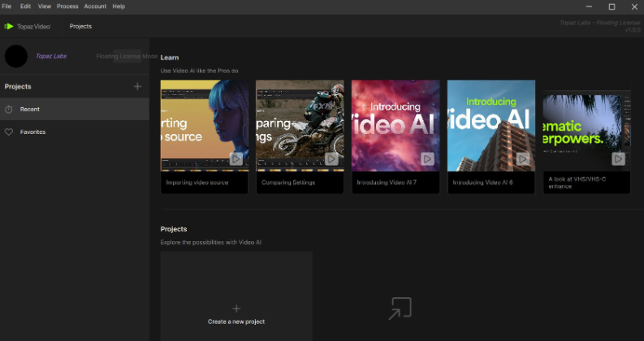
Task: Select Recent in the projects sidebar
Action: 30,110
